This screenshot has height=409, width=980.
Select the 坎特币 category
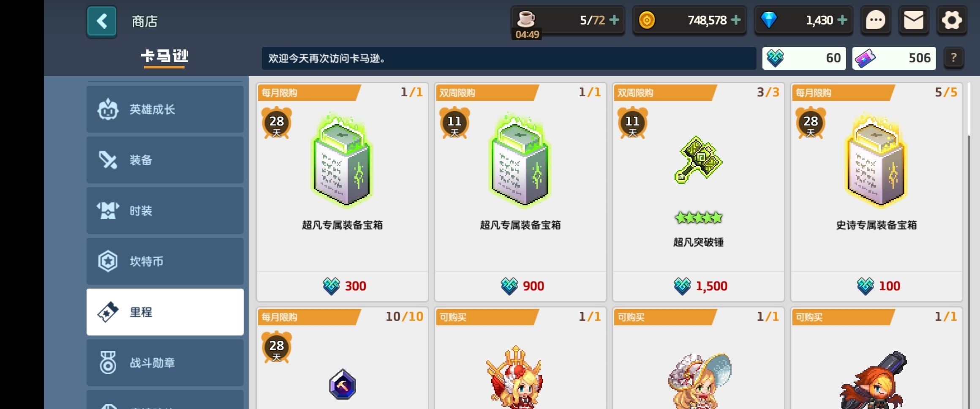point(165,262)
